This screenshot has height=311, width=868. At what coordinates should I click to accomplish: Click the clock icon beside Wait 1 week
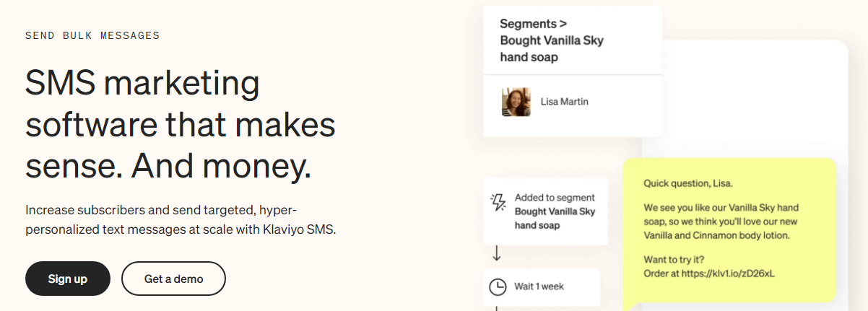point(498,286)
